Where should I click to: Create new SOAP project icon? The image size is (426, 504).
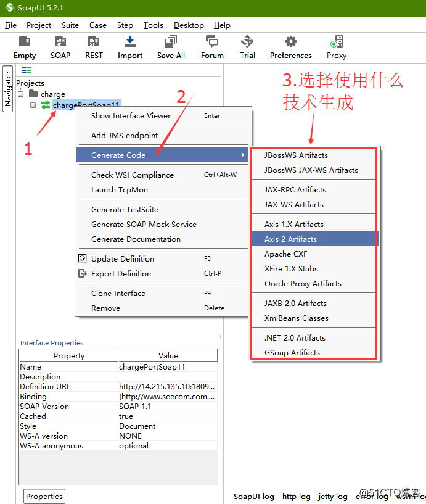click(60, 42)
